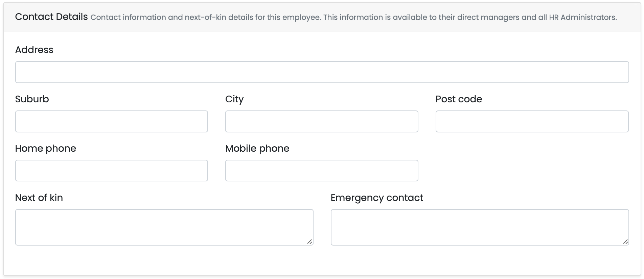
Task: Focus the Suburb text box
Action: click(111, 121)
